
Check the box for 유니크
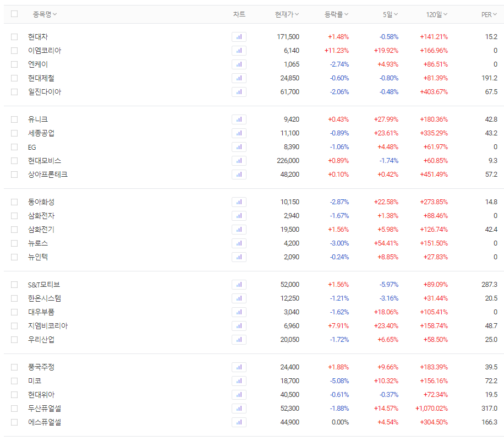pos(14,119)
